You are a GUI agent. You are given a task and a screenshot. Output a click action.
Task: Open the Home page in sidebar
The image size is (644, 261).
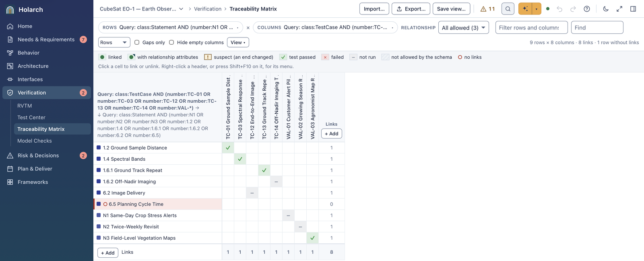click(47, 26)
